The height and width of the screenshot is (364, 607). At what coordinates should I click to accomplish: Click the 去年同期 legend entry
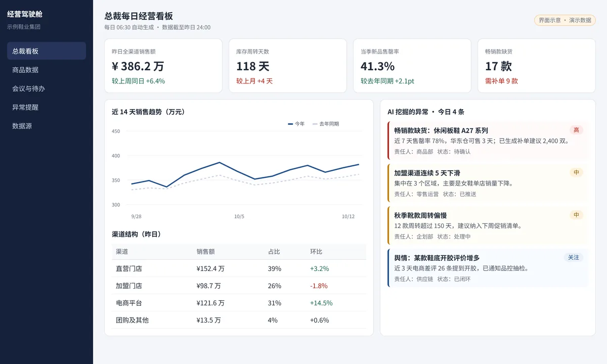coord(326,124)
